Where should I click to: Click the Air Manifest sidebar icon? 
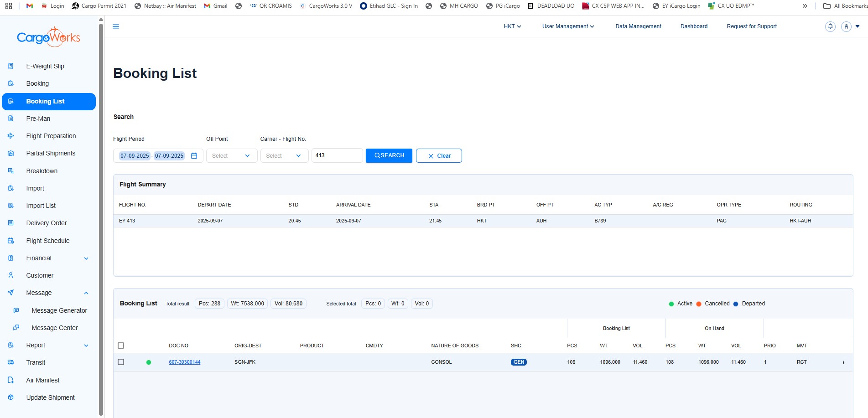(11, 380)
